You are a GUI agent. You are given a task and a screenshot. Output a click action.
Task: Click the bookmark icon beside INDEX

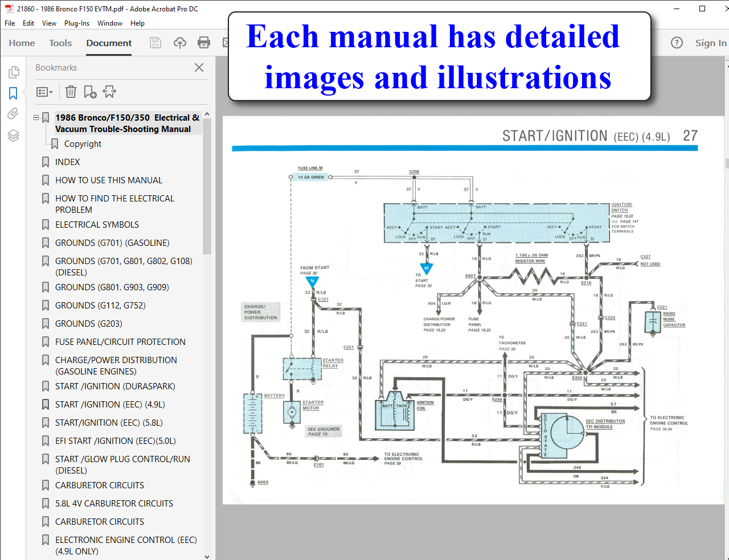[x=46, y=162]
